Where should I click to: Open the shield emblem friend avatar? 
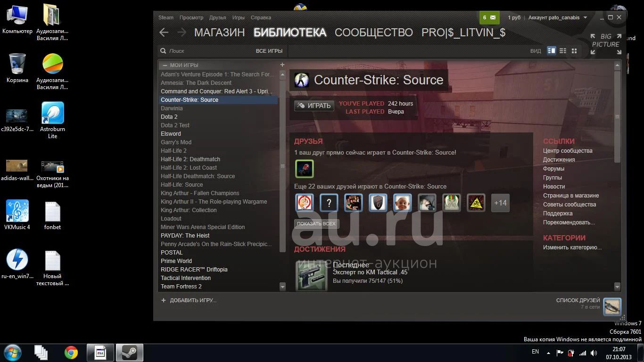(x=378, y=203)
